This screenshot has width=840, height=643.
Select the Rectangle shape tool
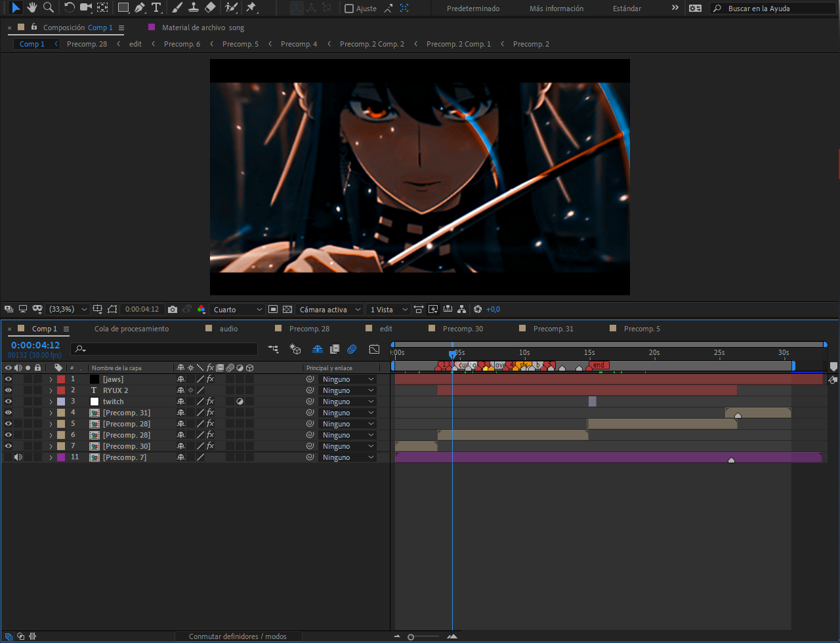[x=123, y=8]
